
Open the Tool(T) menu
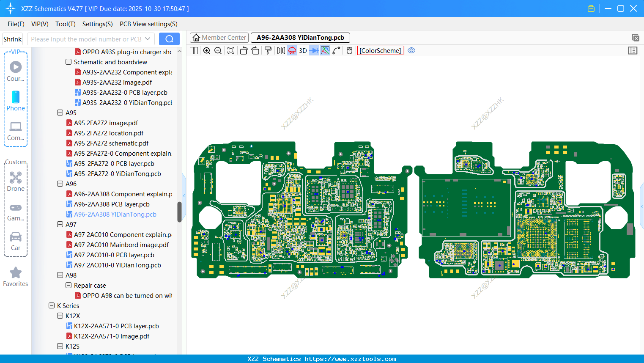65,24
